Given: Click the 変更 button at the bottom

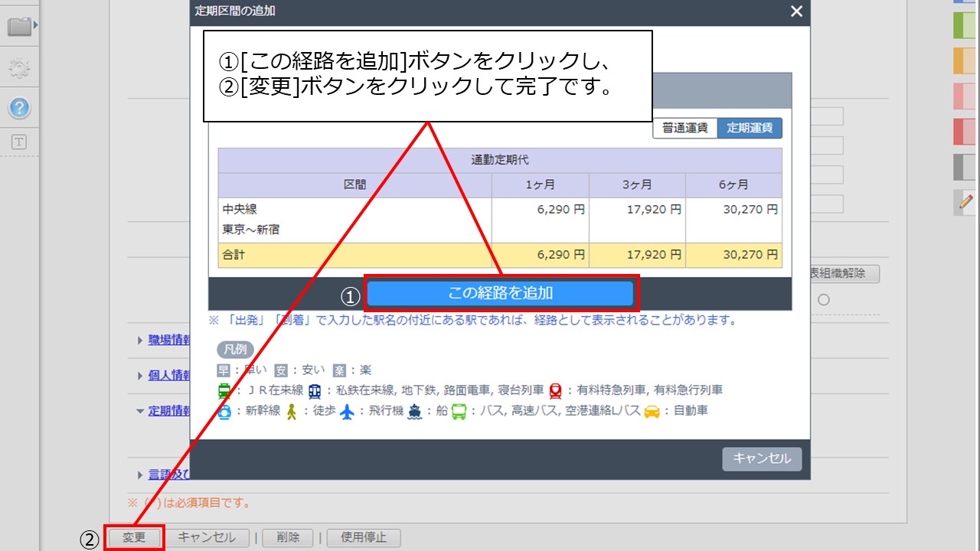Looking at the screenshot, I should pos(134,537).
